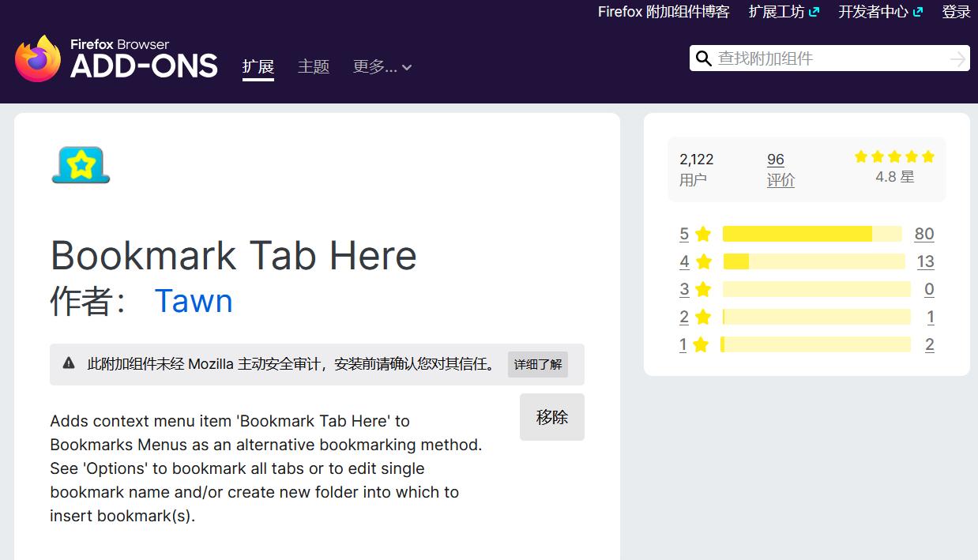Open the 80 five-star reviews count
The height and width of the screenshot is (560, 978).
click(924, 234)
